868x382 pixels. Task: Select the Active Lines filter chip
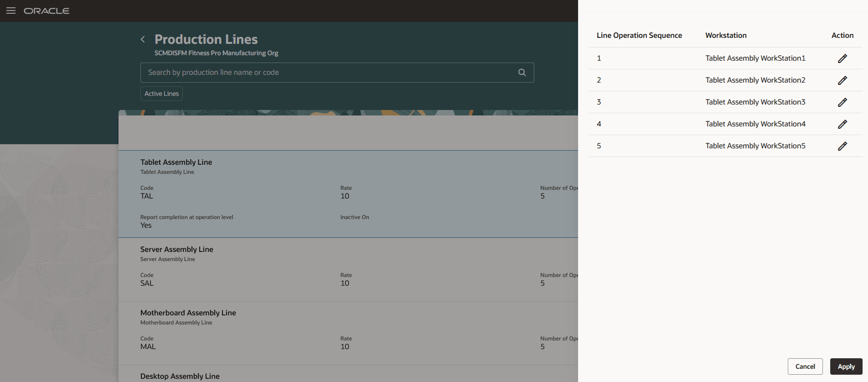click(x=161, y=94)
